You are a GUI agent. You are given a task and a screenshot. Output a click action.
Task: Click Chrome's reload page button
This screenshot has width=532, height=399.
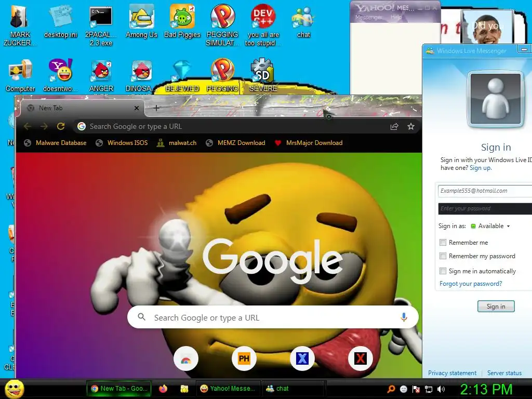(x=61, y=127)
